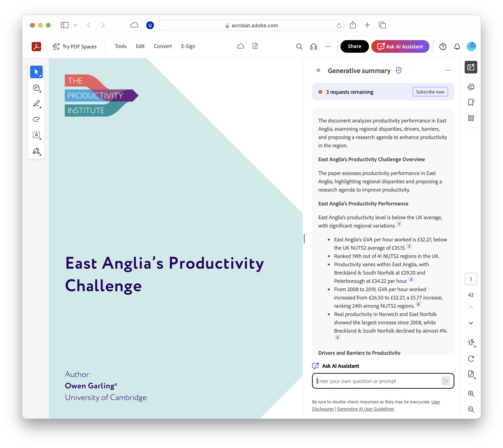The width and height of the screenshot is (503, 448).
Task: Go to next page with down chevron
Action: pyautogui.click(x=471, y=323)
